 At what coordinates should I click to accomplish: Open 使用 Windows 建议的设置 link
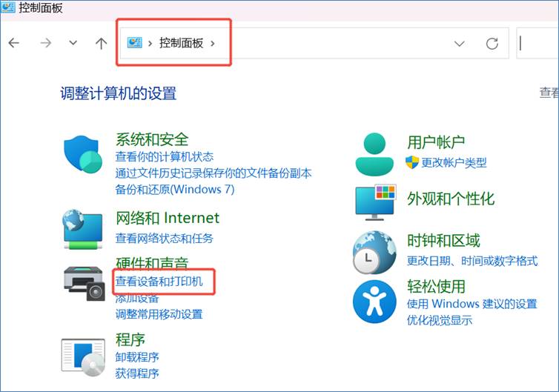coord(472,304)
